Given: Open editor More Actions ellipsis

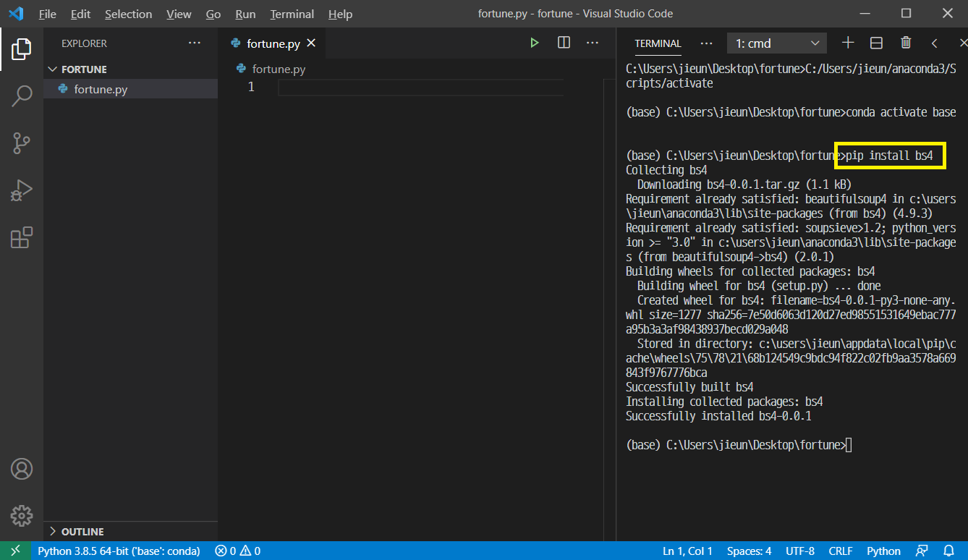Looking at the screenshot, I should click(593, 43).
